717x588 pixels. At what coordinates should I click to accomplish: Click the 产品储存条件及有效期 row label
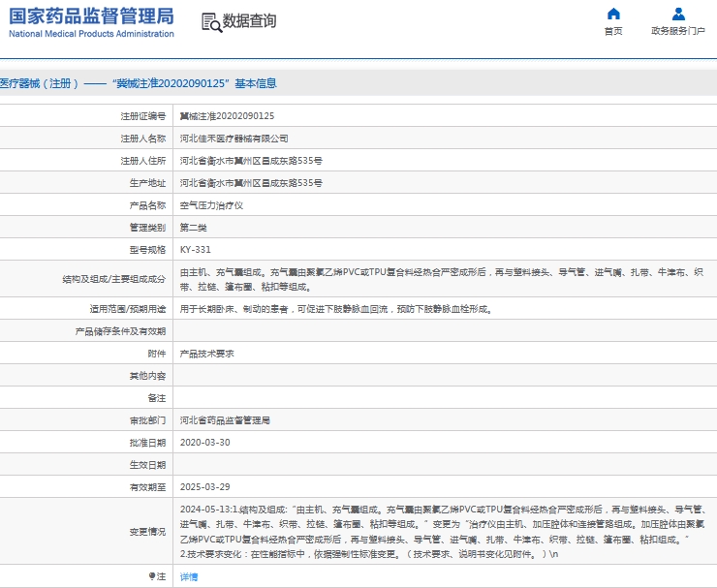click(x=120, y=331)
